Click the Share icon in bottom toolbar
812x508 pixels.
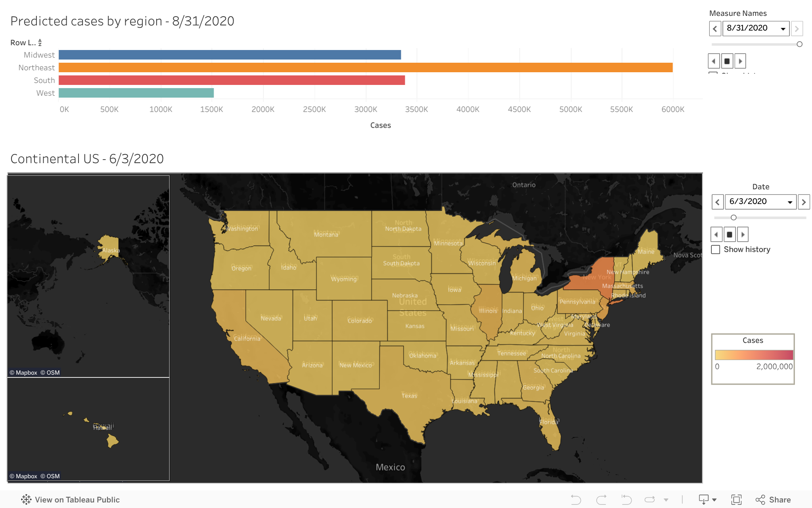pos(760,500)
